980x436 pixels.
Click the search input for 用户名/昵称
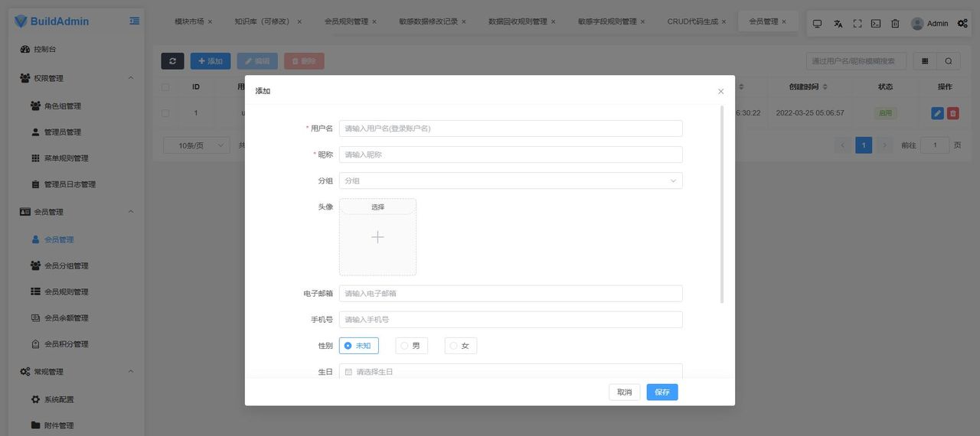point(856,61)
